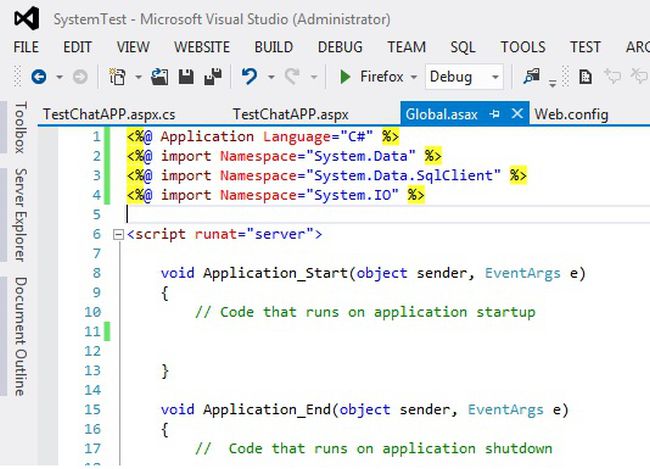Click the Save All icon
The image size is (650, 469).
[x=213, y=77]
